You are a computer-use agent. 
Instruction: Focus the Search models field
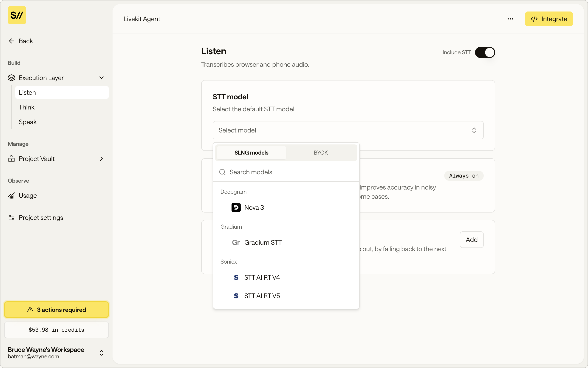point(286,172)
